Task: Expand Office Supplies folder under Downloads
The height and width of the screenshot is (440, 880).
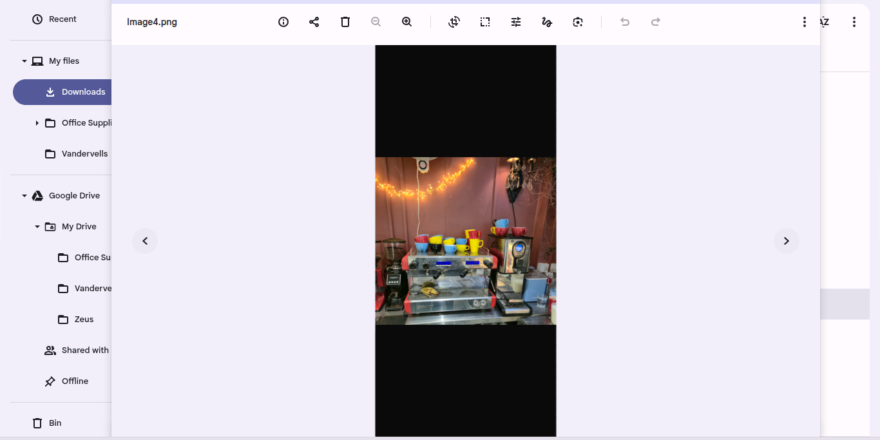Action: pos(37,123)
